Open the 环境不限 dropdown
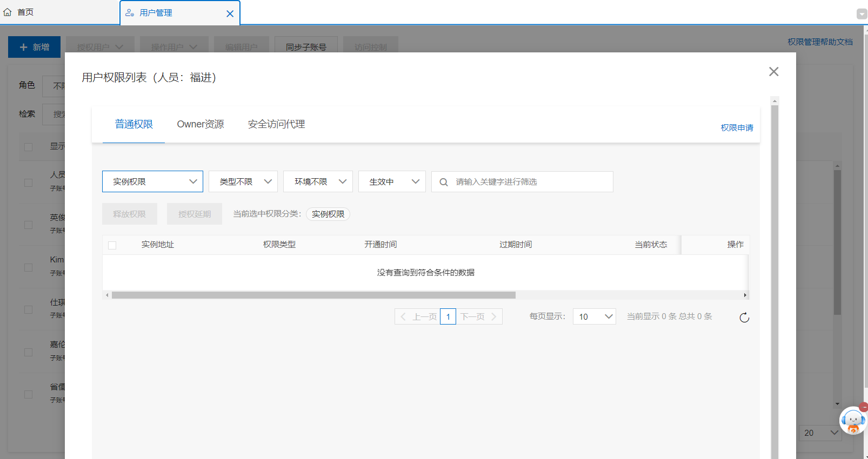 [x=318, y=181]
